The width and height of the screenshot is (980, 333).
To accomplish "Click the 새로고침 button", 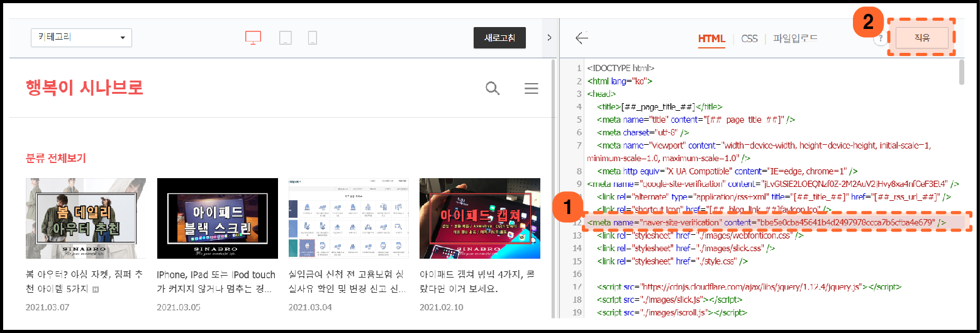I will tap(499, 38).
